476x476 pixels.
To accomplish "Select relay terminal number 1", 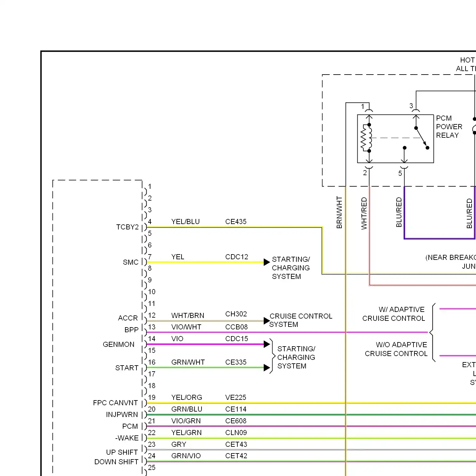I will click(x=363, y=107).
